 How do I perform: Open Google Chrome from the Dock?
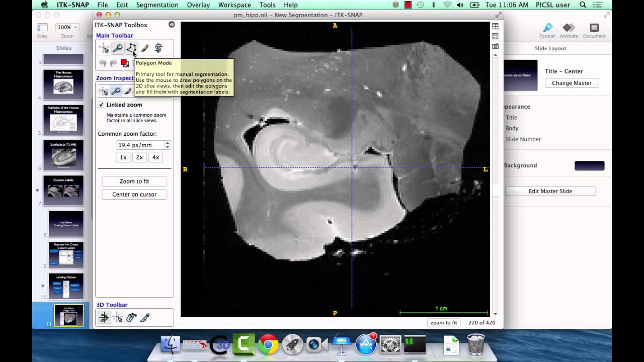pos(268,344)
